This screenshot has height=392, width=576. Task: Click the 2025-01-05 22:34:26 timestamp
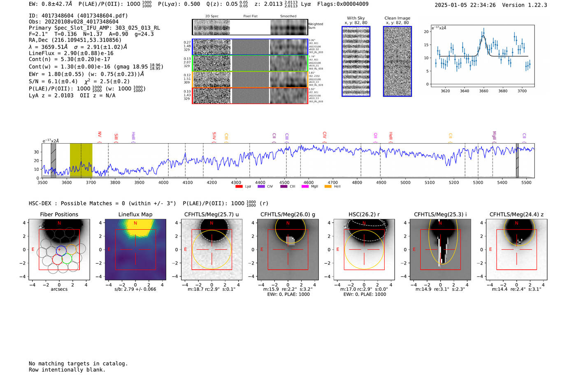(x=465, y=5)
